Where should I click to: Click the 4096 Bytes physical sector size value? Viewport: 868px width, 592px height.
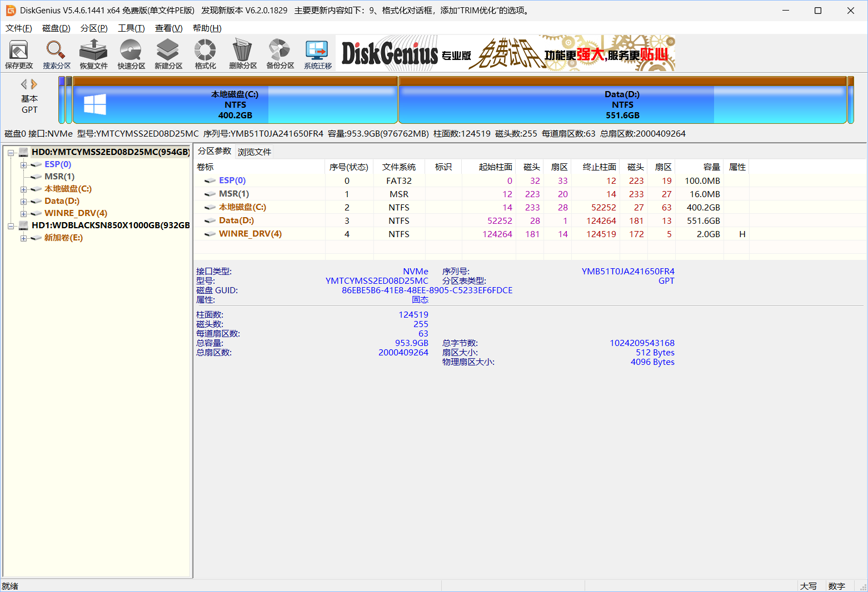click(x=652, y=362)
